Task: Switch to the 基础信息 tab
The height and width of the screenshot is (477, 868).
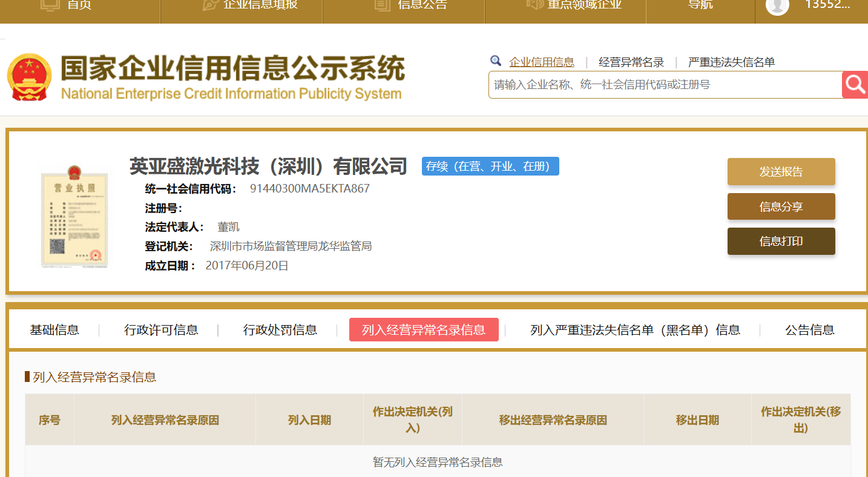Action: coord(54,330)
